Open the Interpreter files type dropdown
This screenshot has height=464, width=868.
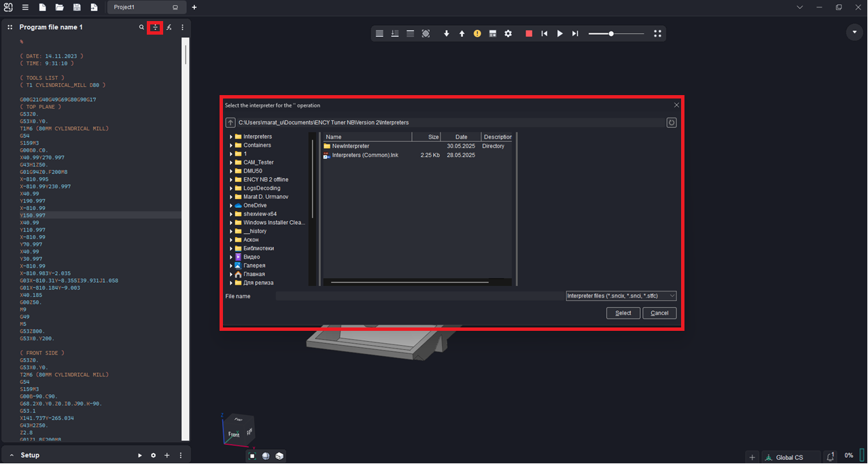(x=621, y=296)
